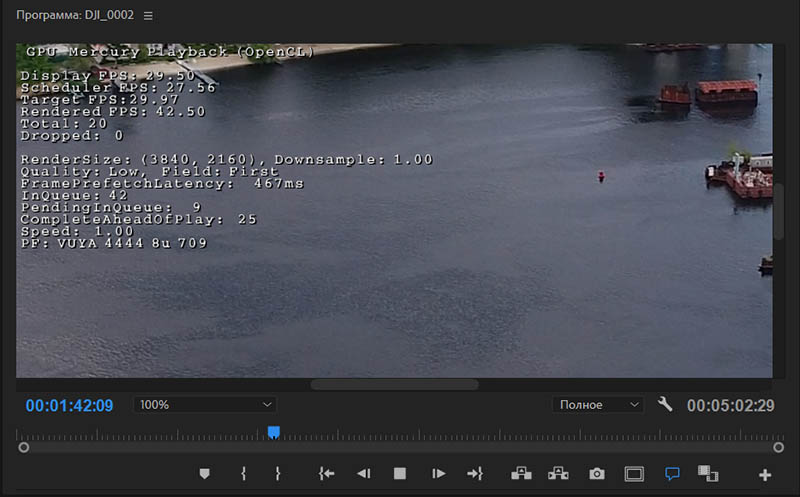Screen dimensions: 800x497
Task: Click the blue playhead on the time ruler
Action: point(274,433)
